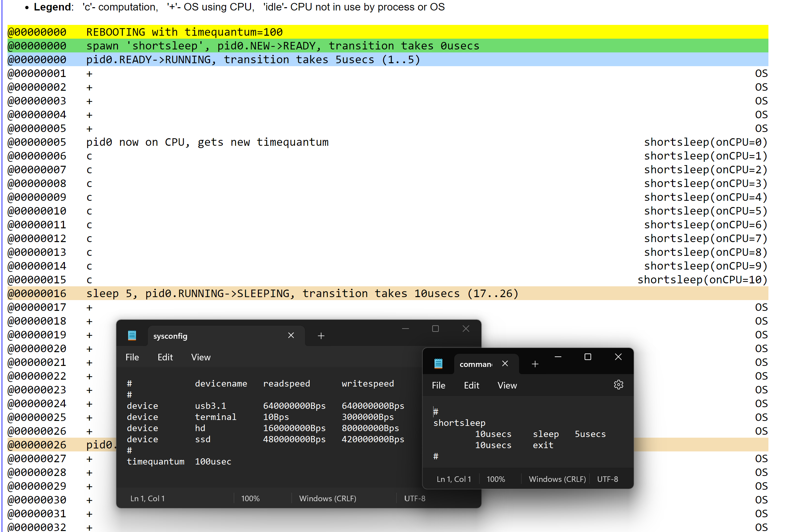This screenshot has width=812, height=532.
Task: Open Edit menu in command window
Action: pyautogui.click(x=471, y=386)
